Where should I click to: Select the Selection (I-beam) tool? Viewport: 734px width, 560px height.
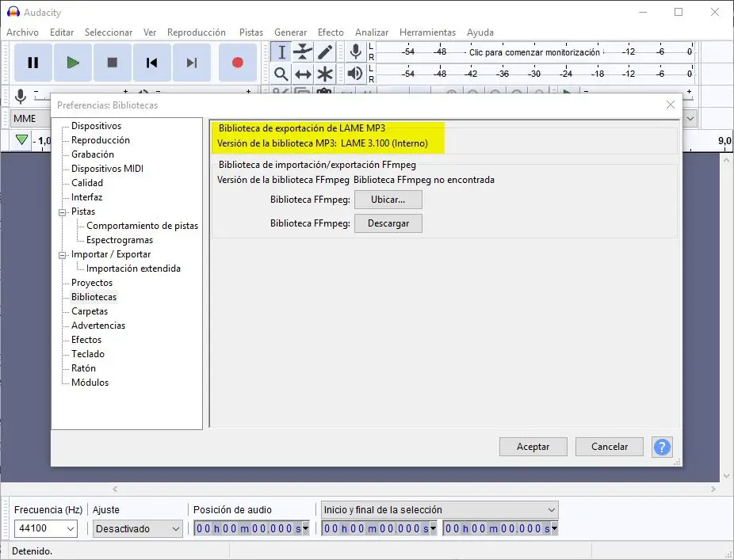[x=281, y=52]
